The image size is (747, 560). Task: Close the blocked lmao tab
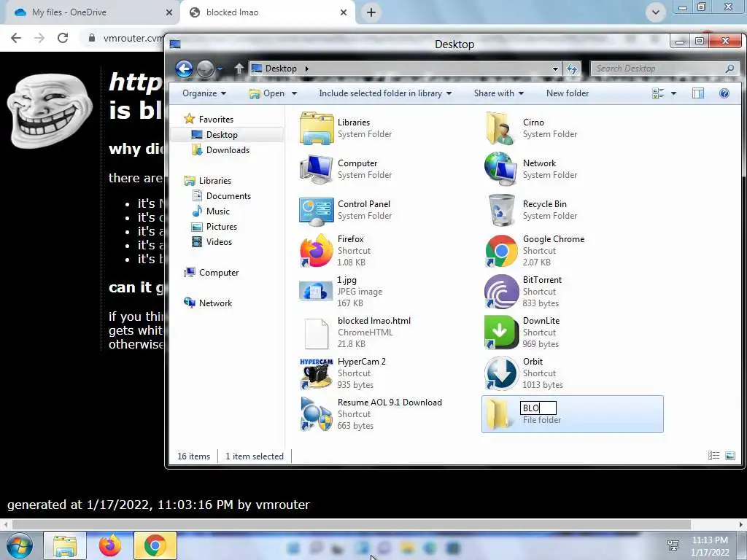(344, 12)
